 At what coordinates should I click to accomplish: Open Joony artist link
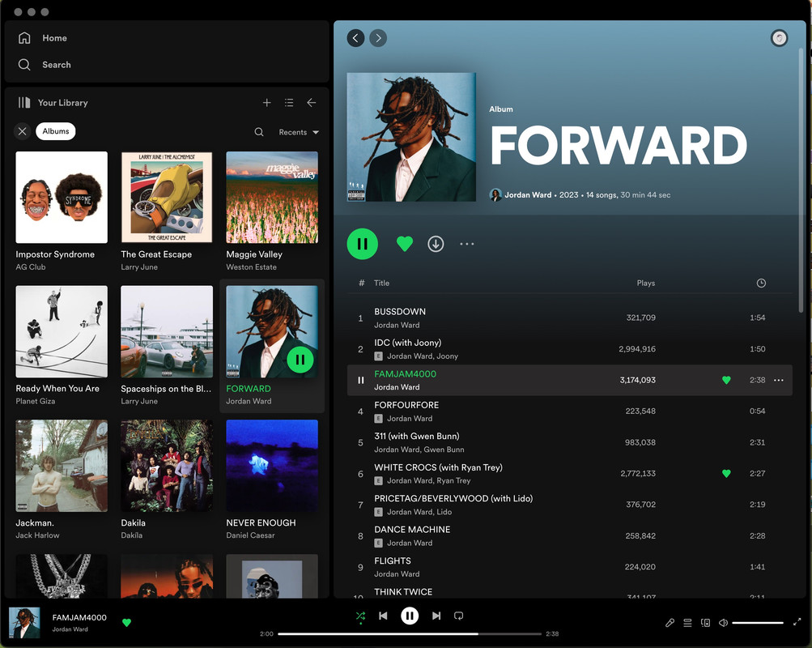click(x=448, y=356)
